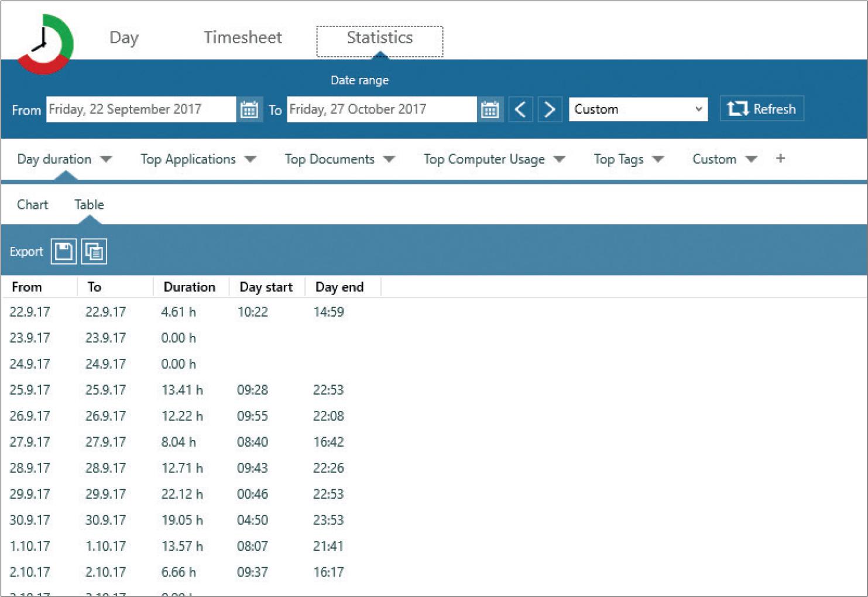The height and width of the screenshot is (597, 868).
Task: Expand the Top Documents dropdown arrow
Action: (389, 159)
